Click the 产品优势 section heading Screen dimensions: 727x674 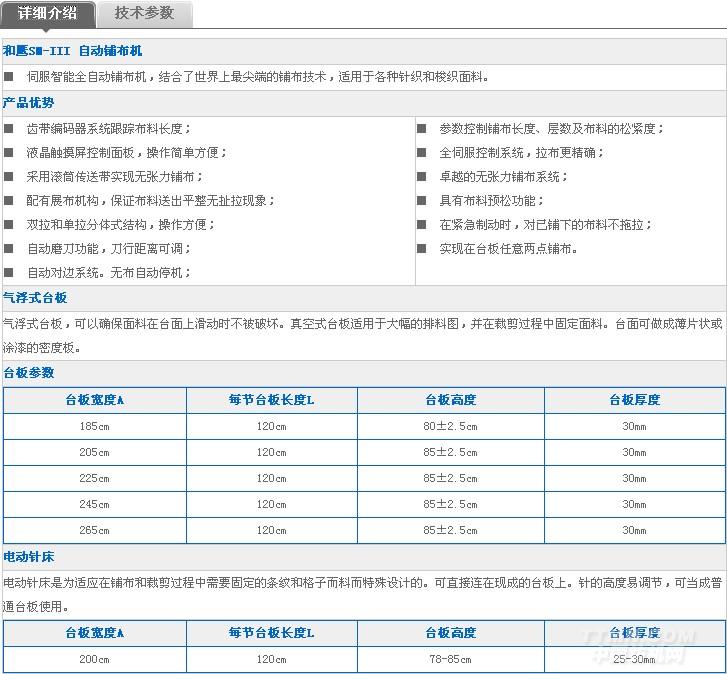point(29,103)
